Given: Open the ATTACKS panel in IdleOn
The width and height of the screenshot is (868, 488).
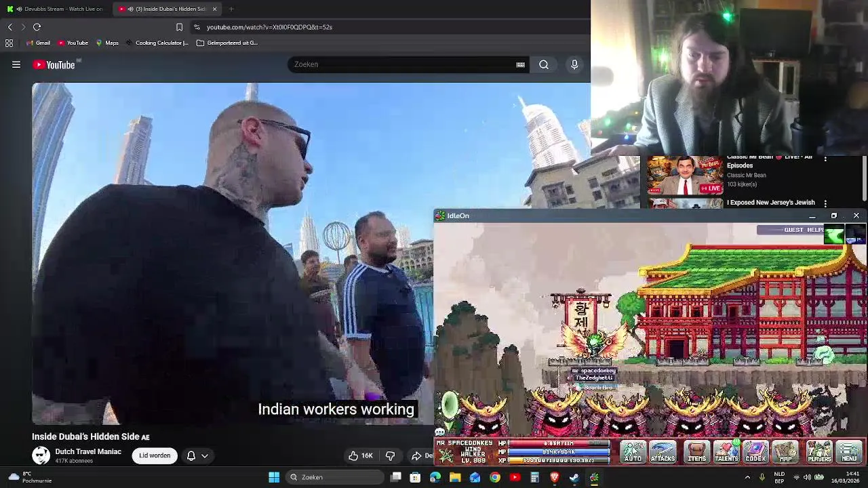Looking at the screenshot, I should [x=663, y=451].
